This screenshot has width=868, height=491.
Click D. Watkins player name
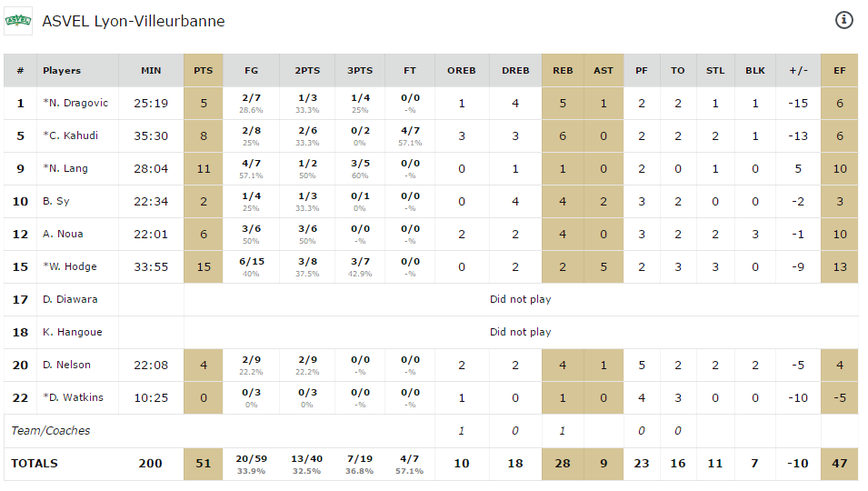[x=72, y=398]
